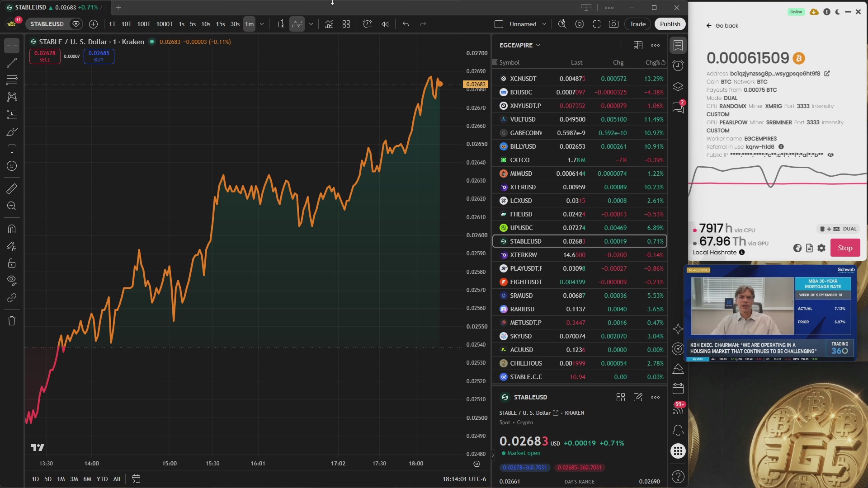Open the chart patterns tool
868x488 pixels.
click(12, 97)
